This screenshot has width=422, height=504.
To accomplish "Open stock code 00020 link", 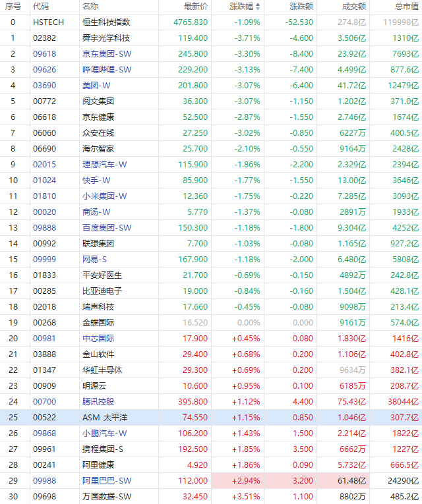I will tap(44, 212).
